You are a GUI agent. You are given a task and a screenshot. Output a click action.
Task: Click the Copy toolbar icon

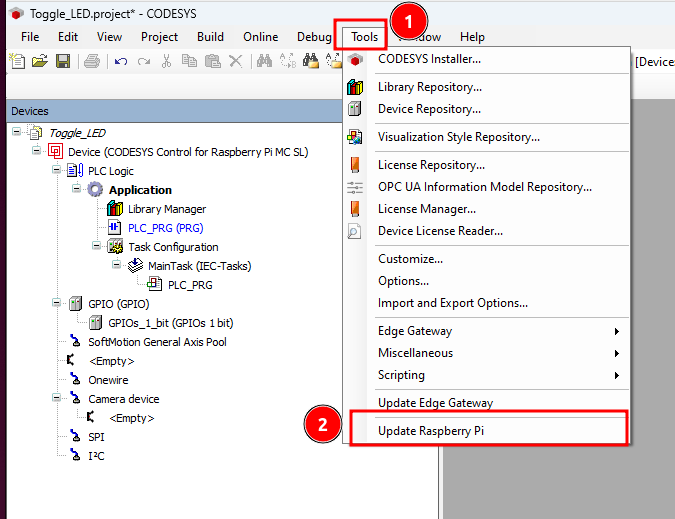189,61
